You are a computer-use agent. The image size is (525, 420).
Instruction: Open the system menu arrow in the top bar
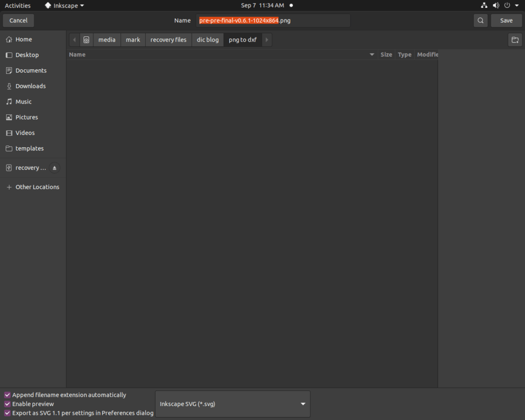coord(517,5)
